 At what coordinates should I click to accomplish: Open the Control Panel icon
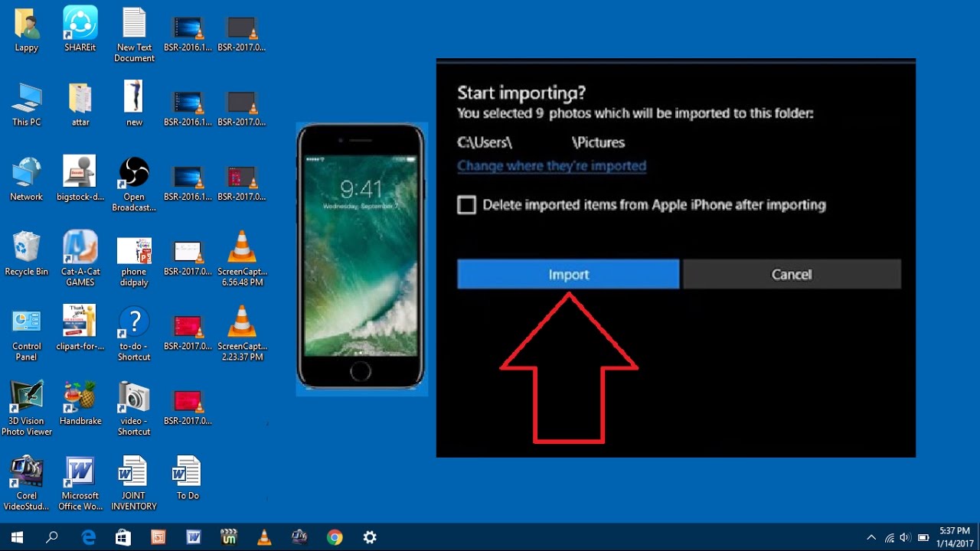[27, 335]
